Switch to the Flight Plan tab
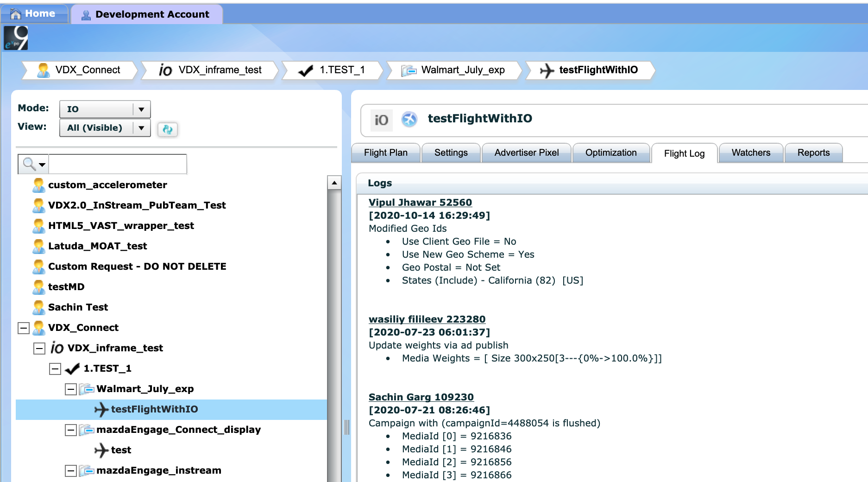Screen dimensions: 868x482 point(385,153)
